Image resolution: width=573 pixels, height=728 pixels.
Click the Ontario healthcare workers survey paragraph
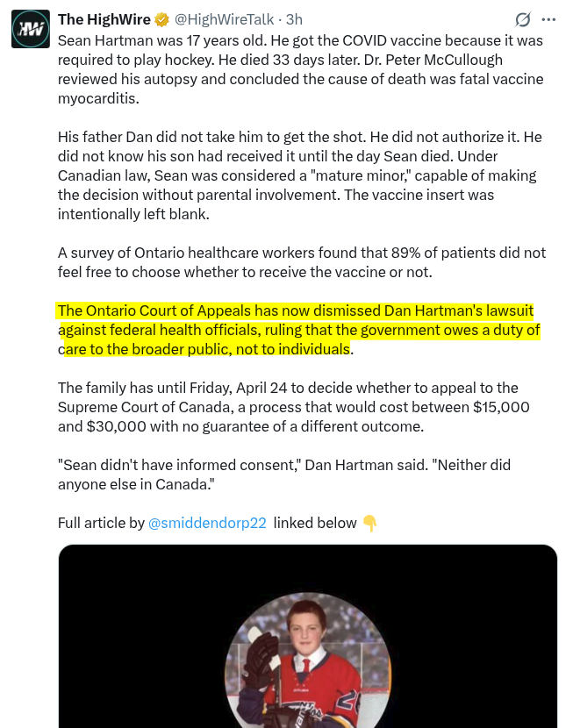click(298, 262)
